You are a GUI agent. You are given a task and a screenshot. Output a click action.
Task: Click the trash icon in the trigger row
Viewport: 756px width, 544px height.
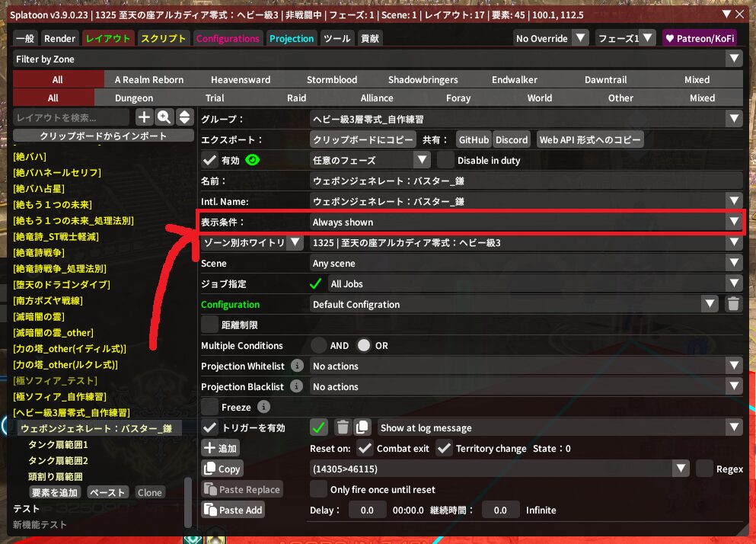(x=343, y=427)
